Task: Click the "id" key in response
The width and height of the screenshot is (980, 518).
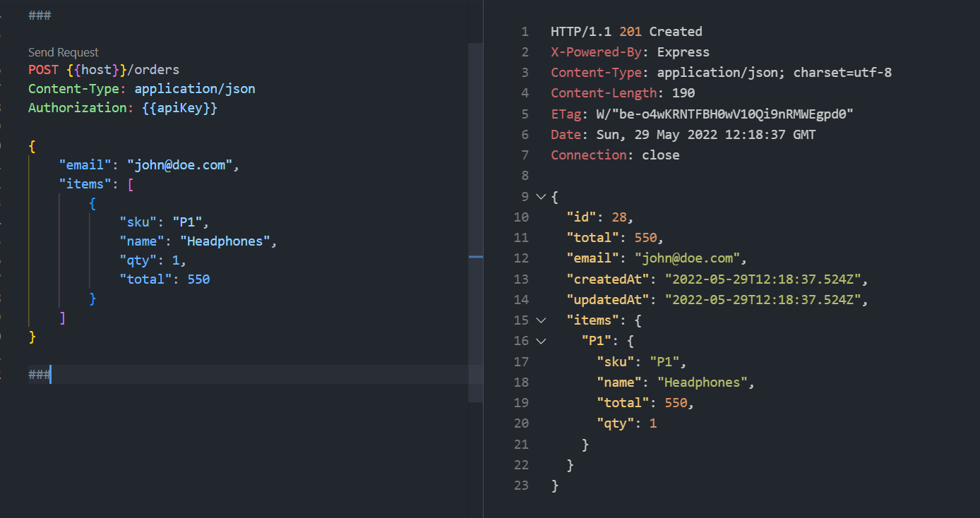Action: (581, 217)
